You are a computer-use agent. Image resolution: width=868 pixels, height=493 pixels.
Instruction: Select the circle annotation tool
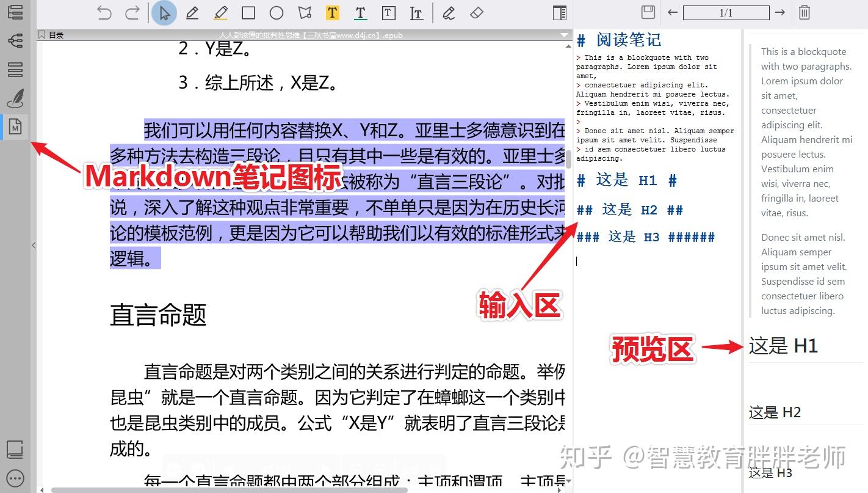point(277,12)
